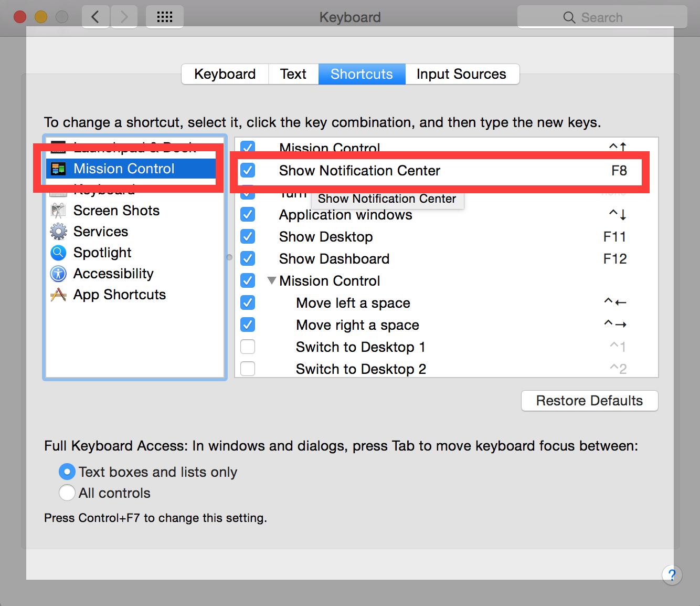Image resolution: width=700 pixels, height=606 pixels.
Task: Switch to the Input Sources tab
Action: tap(461, 74)
